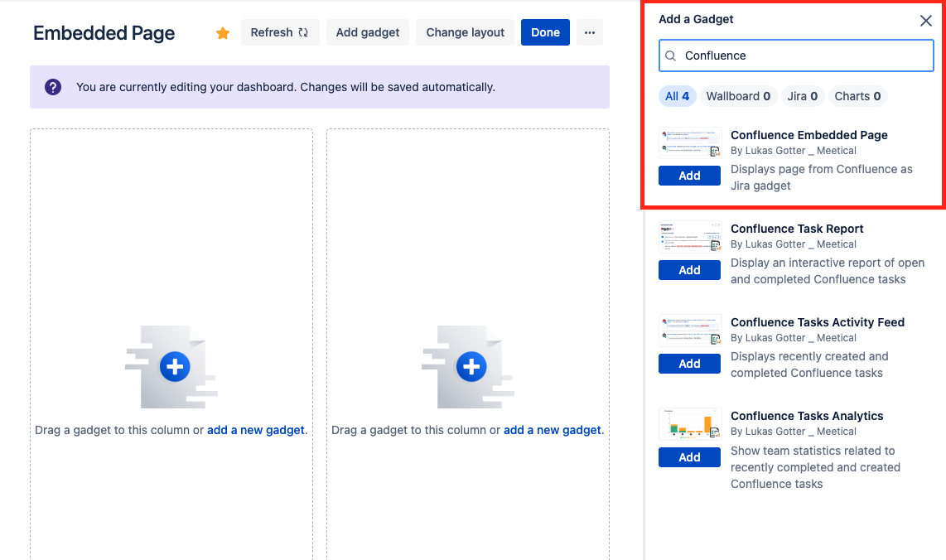Click 'Displays page from Confluence as Jira gadget' description
The height and width of the screenshot is (560, 946).
[x=822, y=177]
